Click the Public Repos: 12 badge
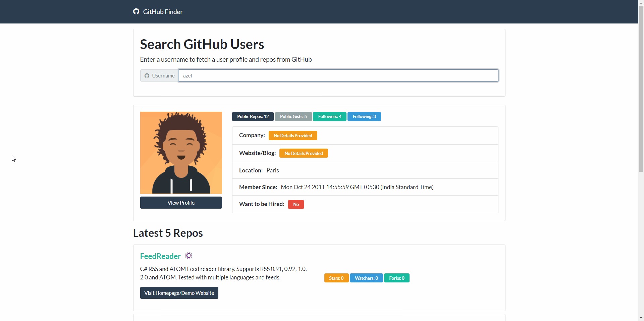The height and width of the screenshot is (321, 644). point(253,116)
